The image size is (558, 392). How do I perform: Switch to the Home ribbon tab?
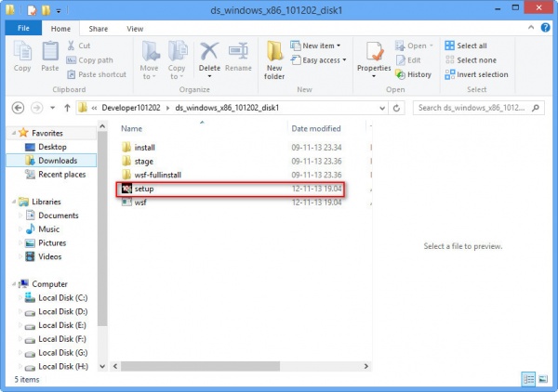(60, 29)
